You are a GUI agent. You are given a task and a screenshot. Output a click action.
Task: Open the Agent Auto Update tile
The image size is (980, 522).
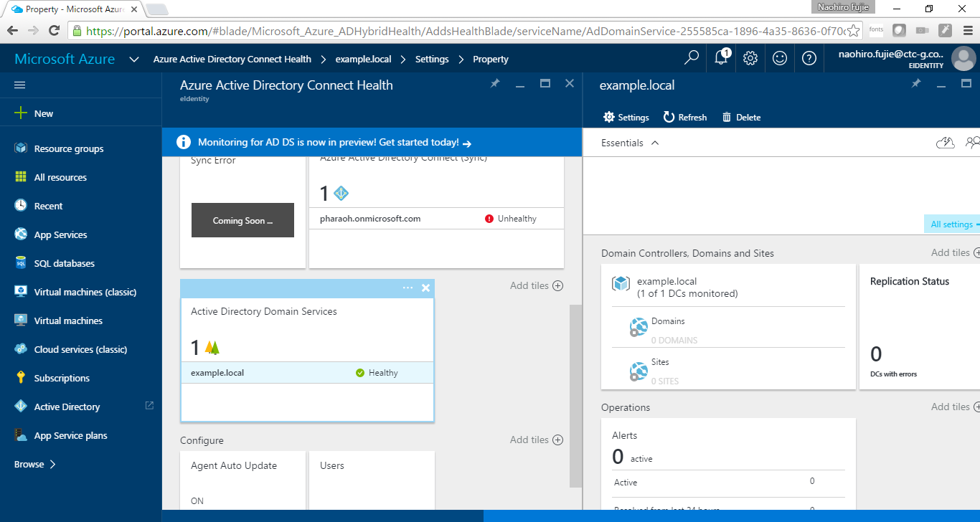(242, 480)
